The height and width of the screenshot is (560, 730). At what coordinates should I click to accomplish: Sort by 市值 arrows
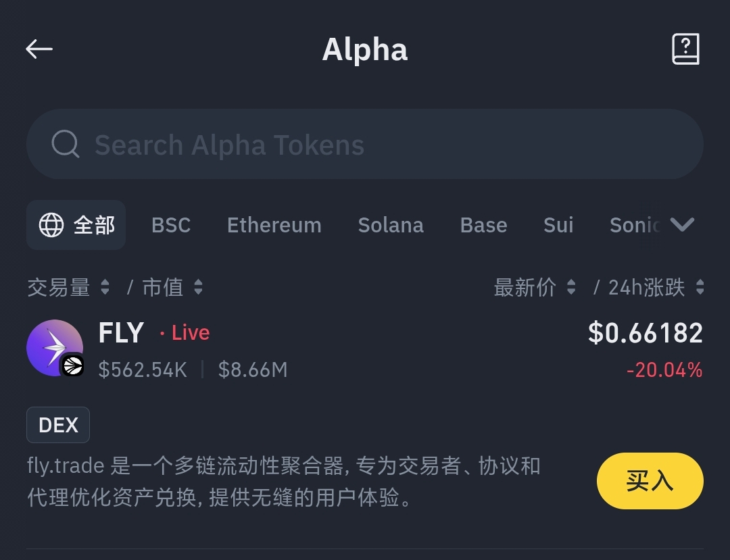(x=198, y=287)
